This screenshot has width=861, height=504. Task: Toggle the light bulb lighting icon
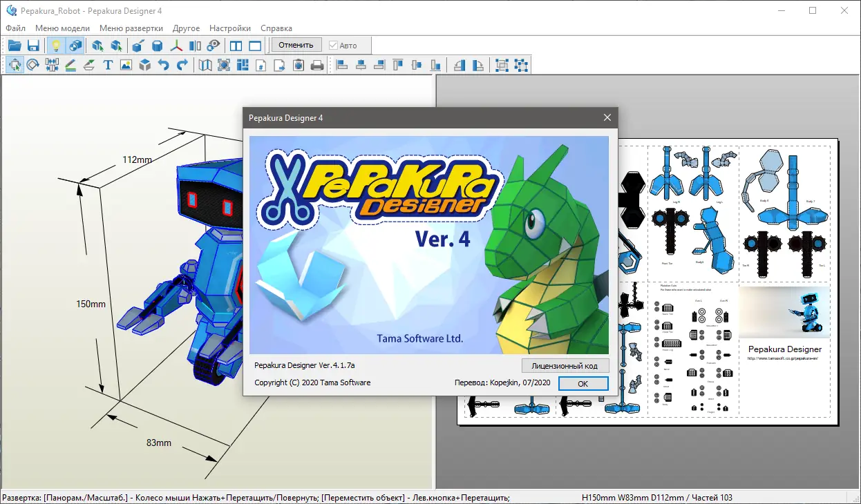(x=56, y=46)
